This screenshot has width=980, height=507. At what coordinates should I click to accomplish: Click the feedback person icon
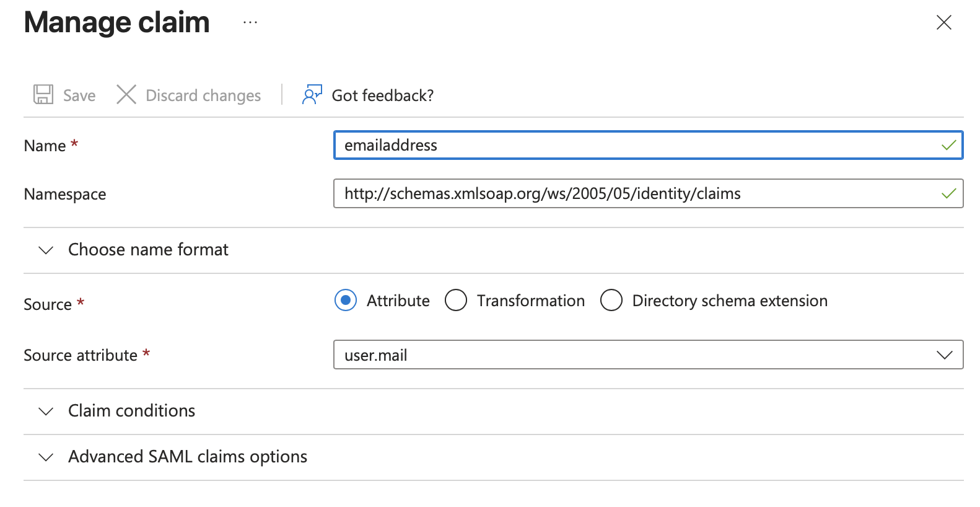(x=312, y=95)
